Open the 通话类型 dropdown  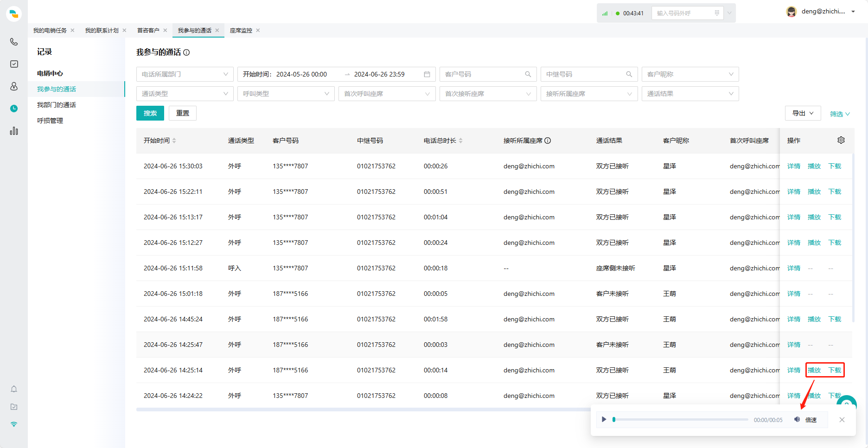click(185, 94)
